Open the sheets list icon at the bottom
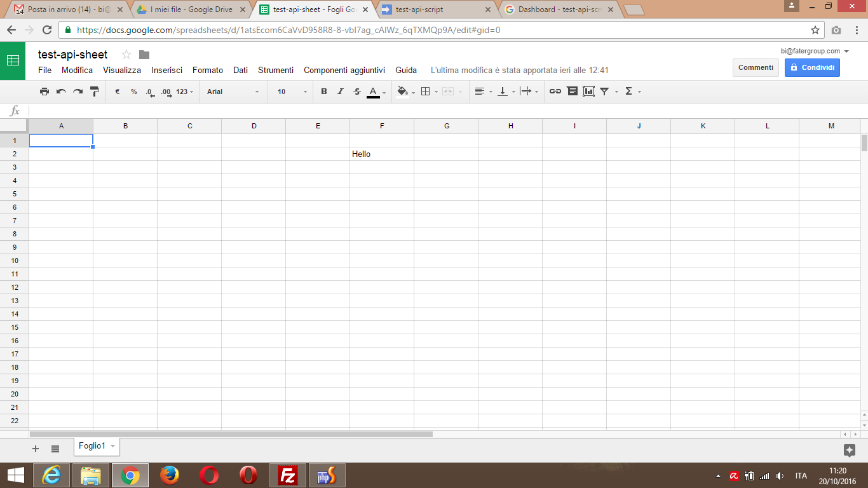This screenshot has width=868, height=488. [55, 449]
